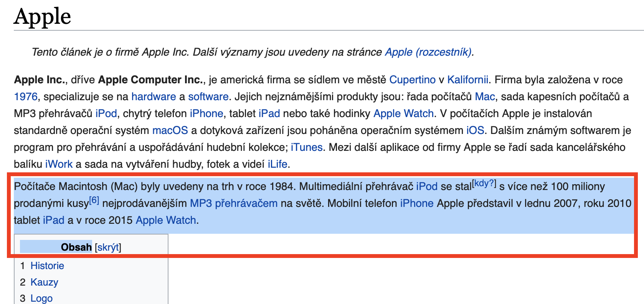Open footnote reference [6]
The width and height of the screenshot is (644, 304).
point(94,200)
